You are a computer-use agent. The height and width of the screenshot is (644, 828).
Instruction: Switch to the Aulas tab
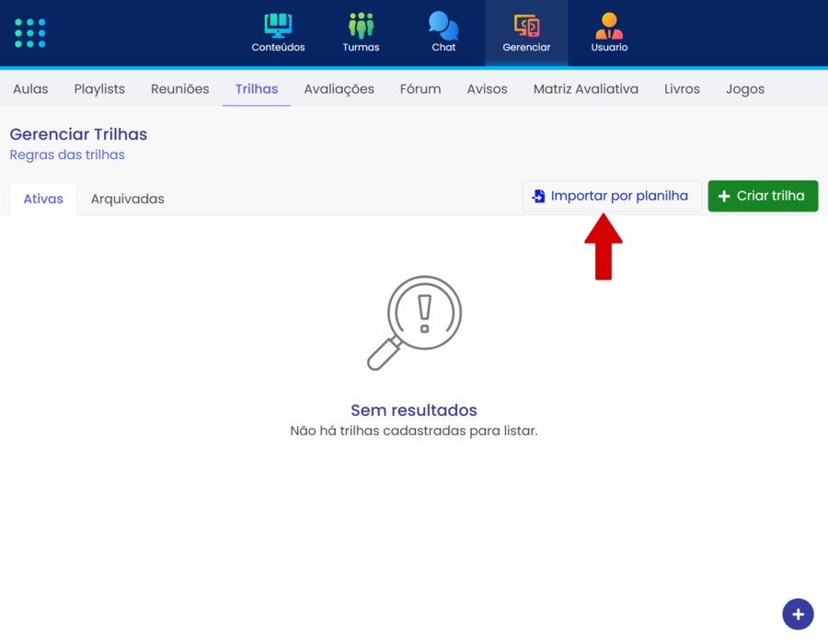point(30,88)
